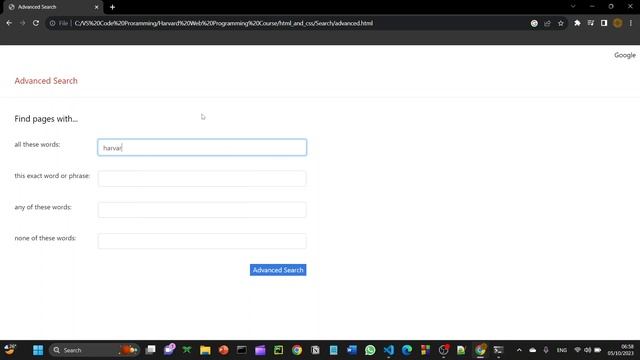Open Wi-Fi network settings in tray
Viewport: 640px width, 360px height.
(x=577, y=350)
